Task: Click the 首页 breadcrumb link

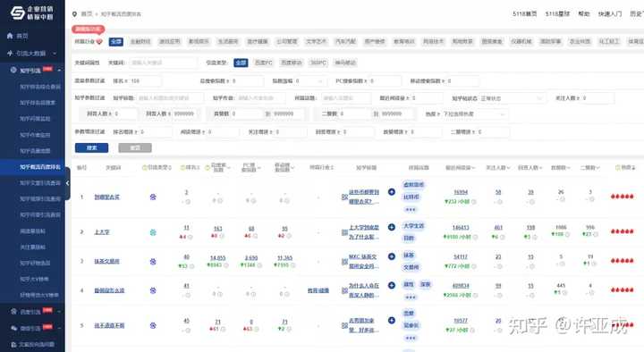Action: [x=86, y=14]
